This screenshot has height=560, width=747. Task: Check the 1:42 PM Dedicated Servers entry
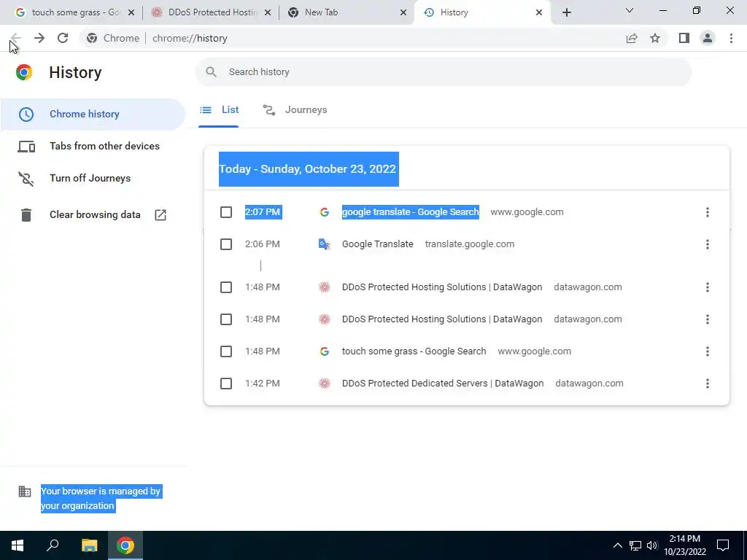coord(226,384)
